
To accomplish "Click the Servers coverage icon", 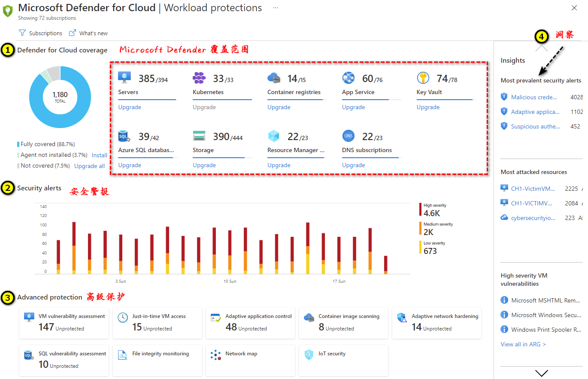I will (124, 78).
